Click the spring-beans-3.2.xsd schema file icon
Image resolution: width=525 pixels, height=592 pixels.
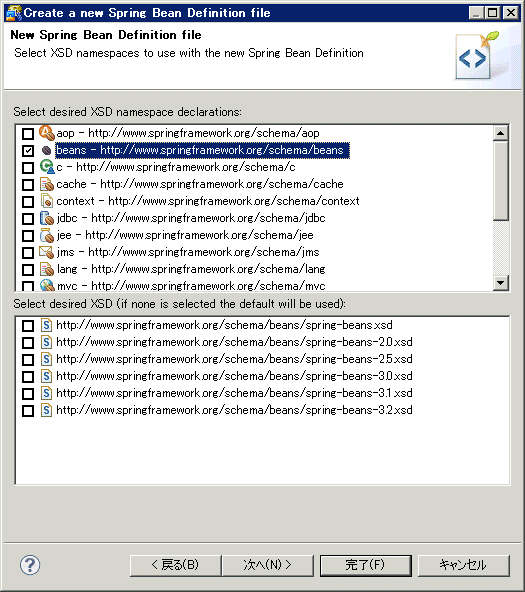click(46, 410)
